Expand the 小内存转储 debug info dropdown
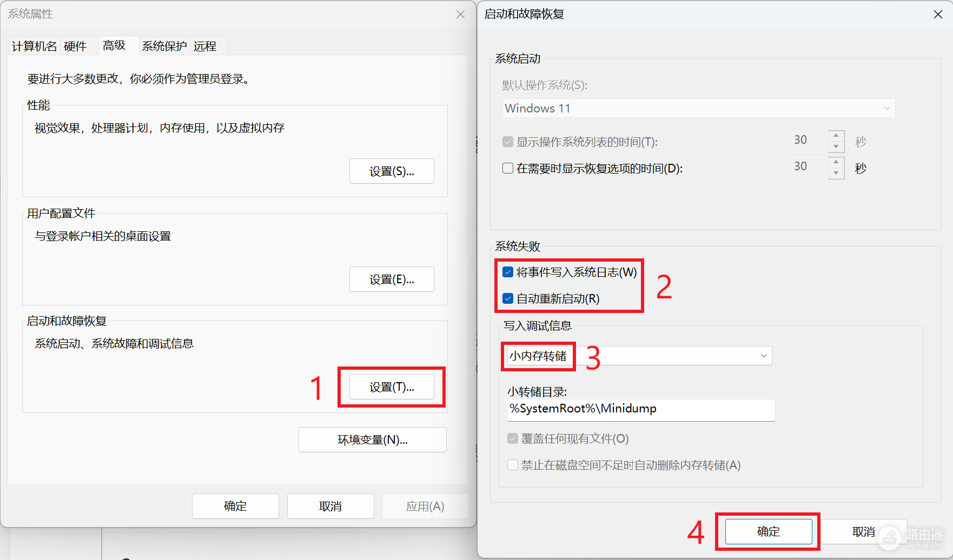 click(x=639, y=356)
